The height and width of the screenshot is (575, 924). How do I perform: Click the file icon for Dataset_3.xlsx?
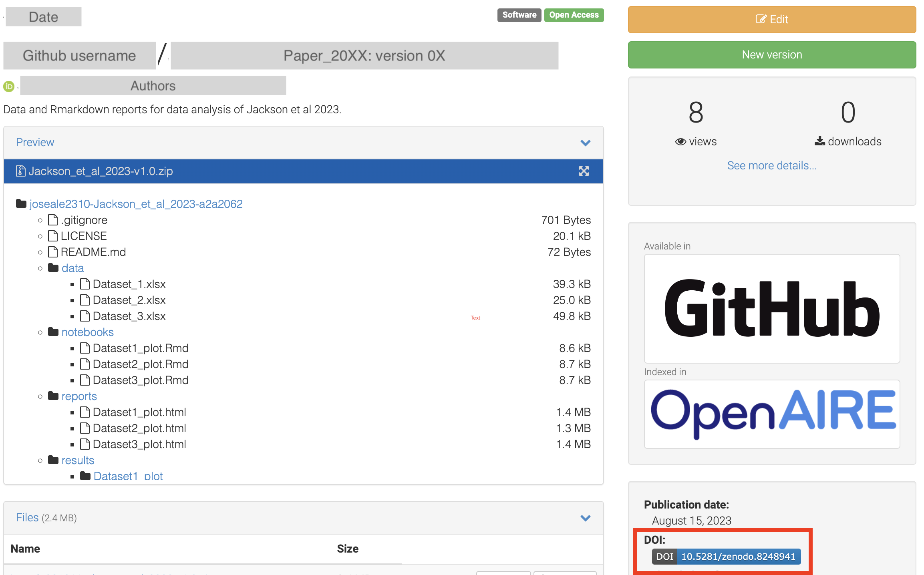[85, 316]
